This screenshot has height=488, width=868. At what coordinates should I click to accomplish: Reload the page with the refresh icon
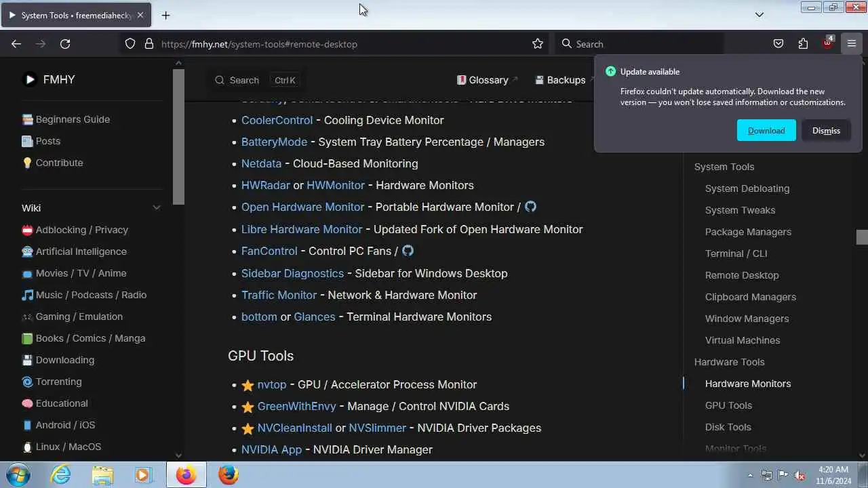tap(65, 44)
